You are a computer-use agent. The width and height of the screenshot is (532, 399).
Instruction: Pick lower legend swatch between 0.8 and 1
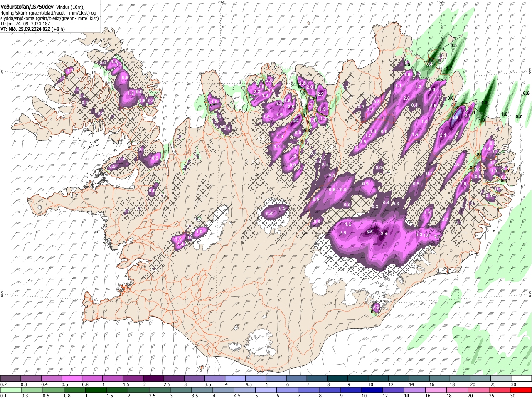(74, 390)
